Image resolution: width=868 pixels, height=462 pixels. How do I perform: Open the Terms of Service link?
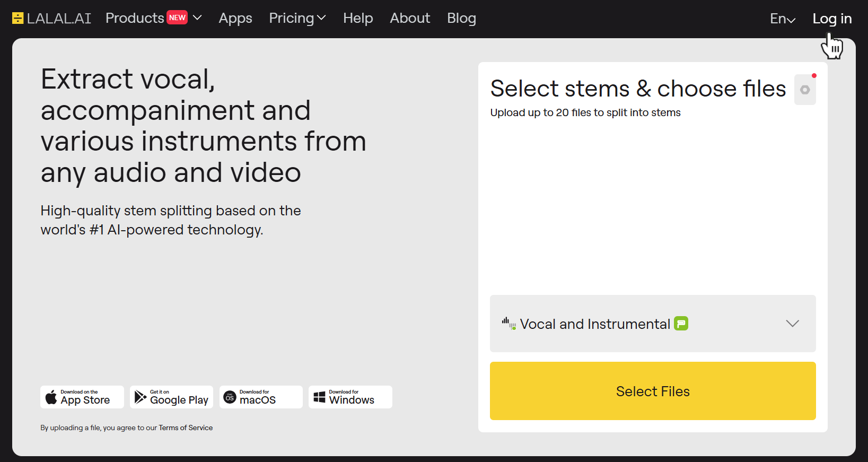point(186,428)
